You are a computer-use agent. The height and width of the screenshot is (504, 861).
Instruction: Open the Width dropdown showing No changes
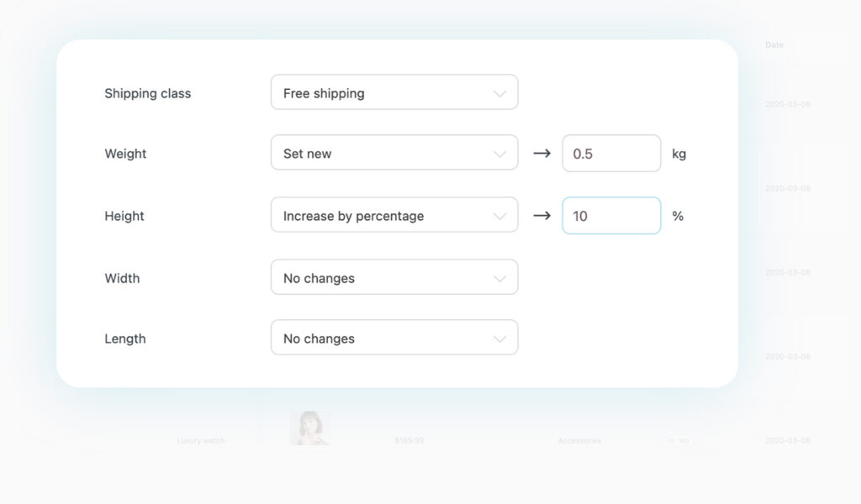(x=394, y=277)
